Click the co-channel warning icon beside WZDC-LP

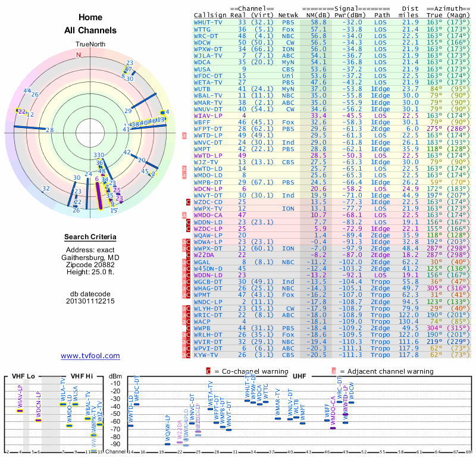coord(189,228)
